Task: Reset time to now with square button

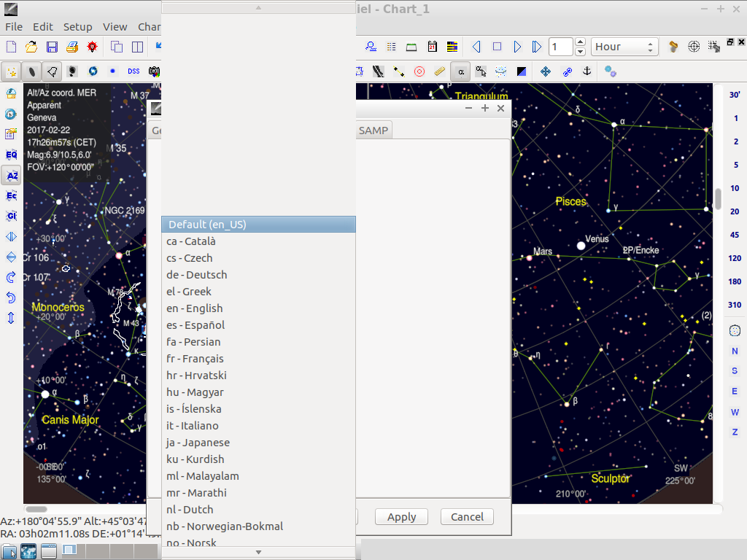Action: 497,47
